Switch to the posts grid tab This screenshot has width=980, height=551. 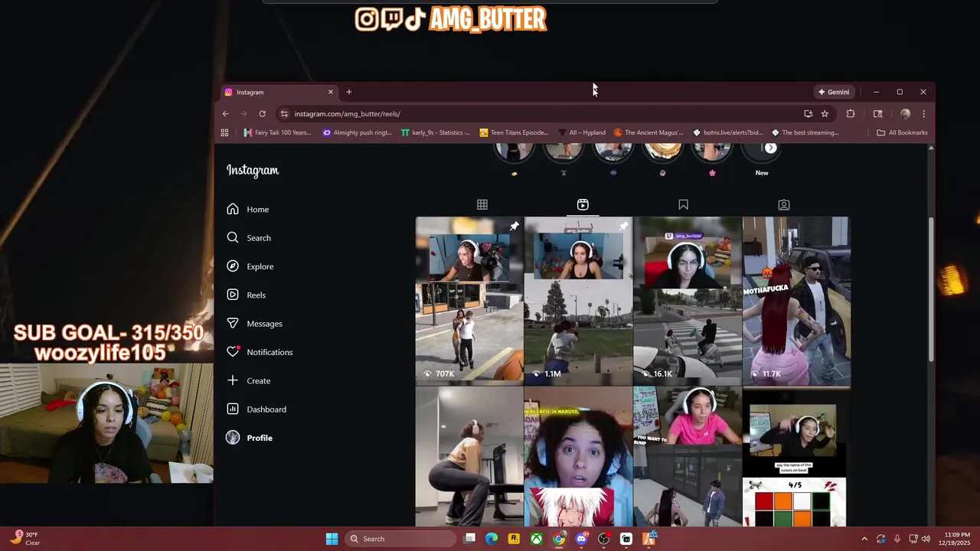click(x=482, y=204)
